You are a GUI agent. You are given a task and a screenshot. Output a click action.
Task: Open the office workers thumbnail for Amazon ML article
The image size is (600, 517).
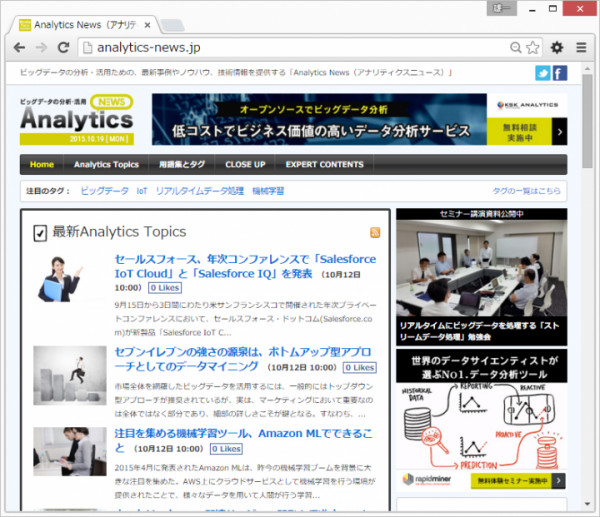coord(70,452)
